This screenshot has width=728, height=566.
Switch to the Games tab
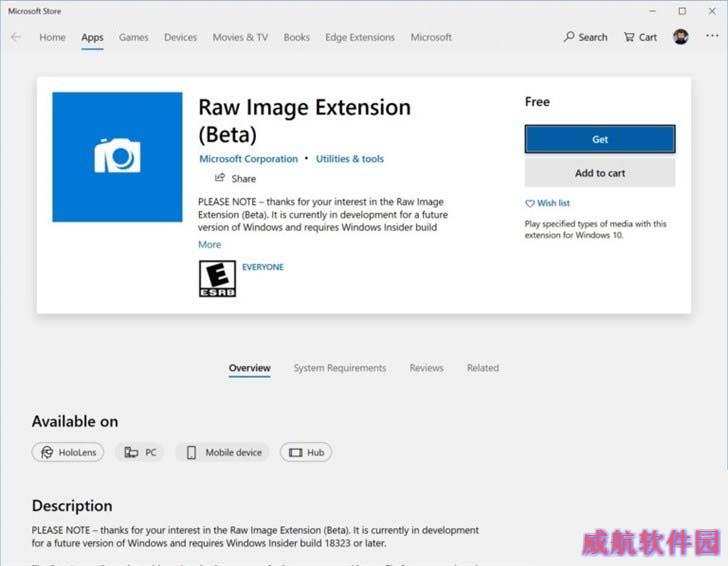(x=134, y=37)
